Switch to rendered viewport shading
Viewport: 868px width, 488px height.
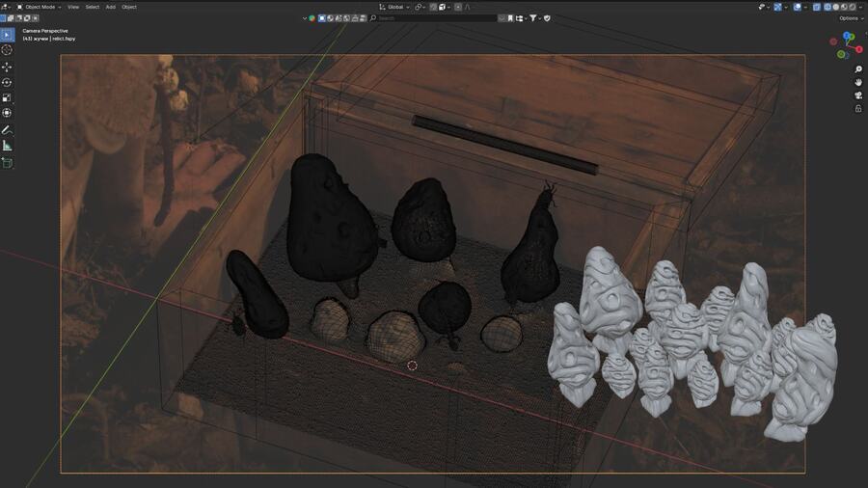pyautogui.click(x=852, y=7)
